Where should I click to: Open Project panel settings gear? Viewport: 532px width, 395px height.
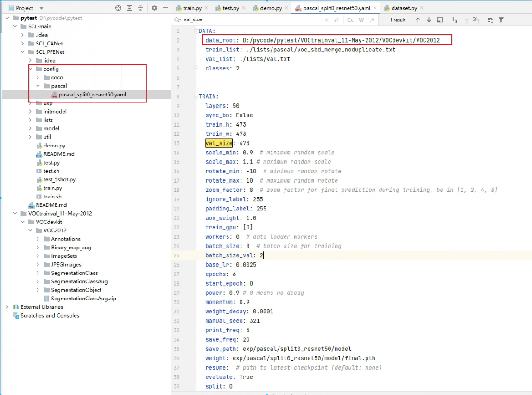point(154,8)
